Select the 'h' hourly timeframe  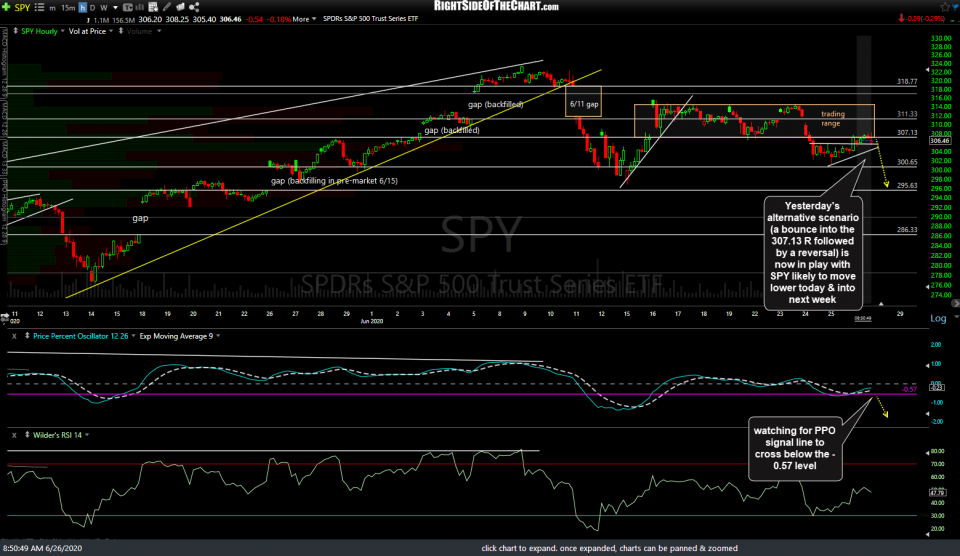82,8
